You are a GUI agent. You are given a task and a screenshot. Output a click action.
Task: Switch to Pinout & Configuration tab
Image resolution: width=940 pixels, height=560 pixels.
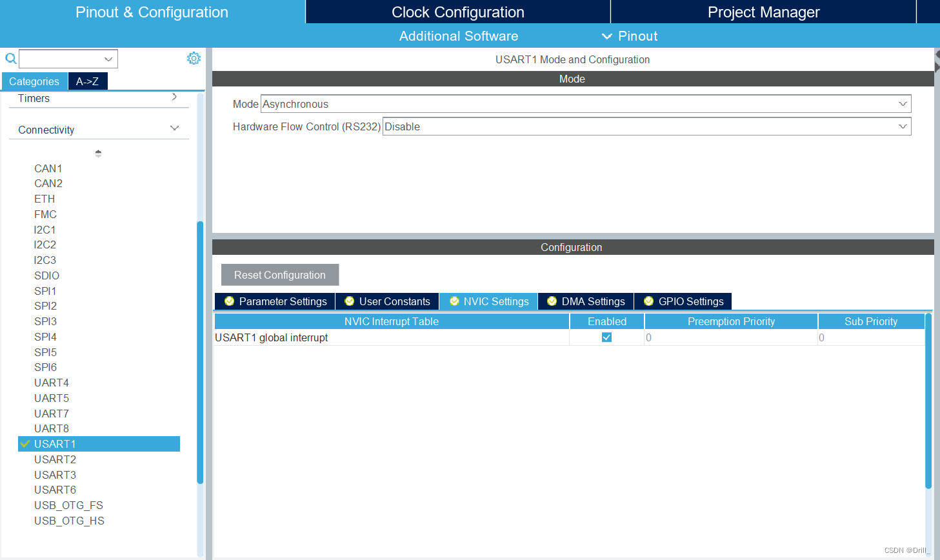click(152, 12)
